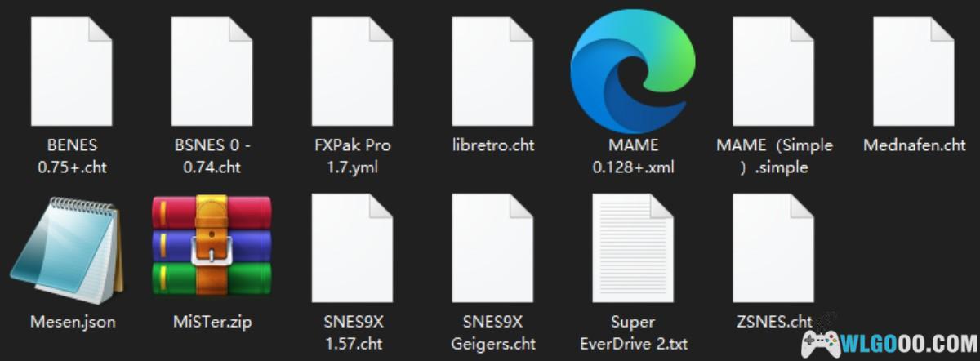Select the Super EverDrive 2.txt document icon
The width and height of the screenshot is (980, 361).
pos(633,248)
